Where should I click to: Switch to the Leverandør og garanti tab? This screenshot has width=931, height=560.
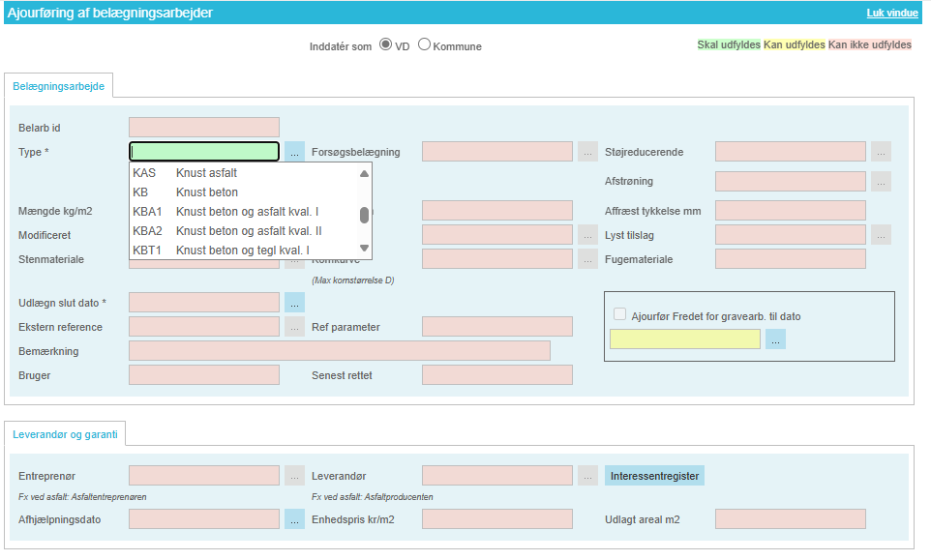pos(65,434)
